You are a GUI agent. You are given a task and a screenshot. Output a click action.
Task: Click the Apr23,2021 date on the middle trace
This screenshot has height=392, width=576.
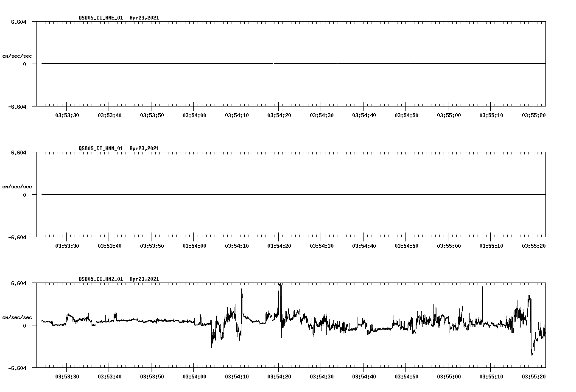144,148
